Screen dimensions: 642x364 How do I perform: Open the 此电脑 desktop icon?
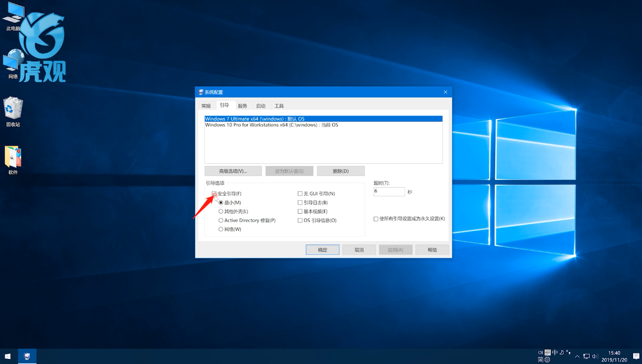[13, 16]
